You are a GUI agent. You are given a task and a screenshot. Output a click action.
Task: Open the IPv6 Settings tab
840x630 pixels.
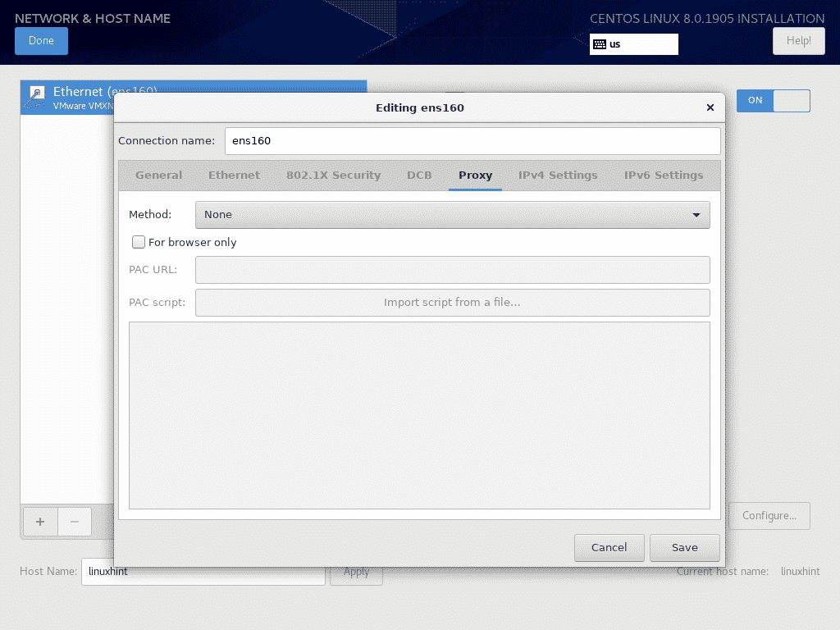point(663,176)
